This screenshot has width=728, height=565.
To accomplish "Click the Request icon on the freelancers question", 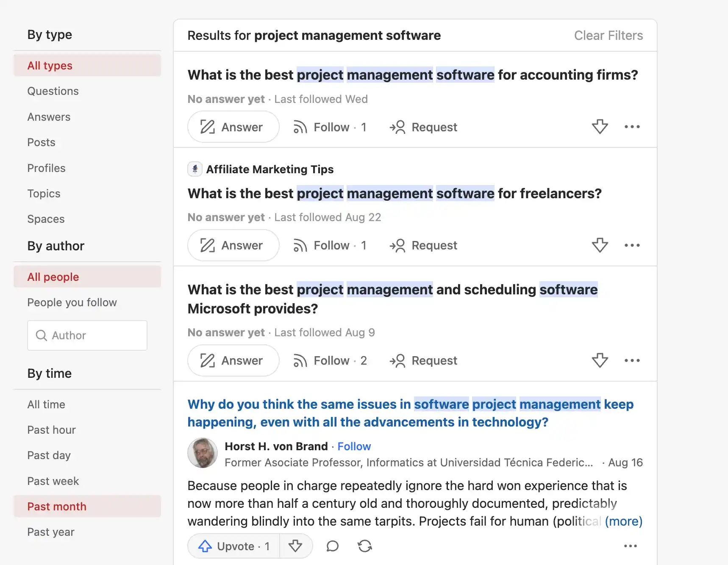I will pos(398,245).
